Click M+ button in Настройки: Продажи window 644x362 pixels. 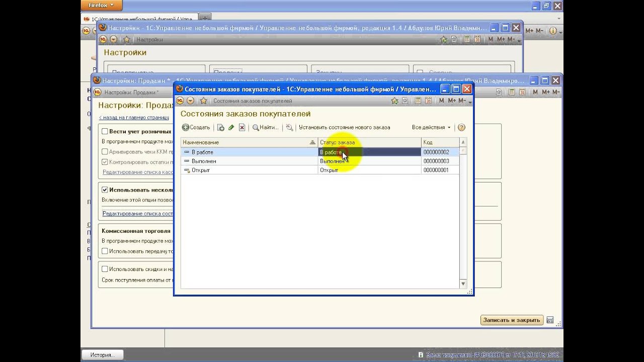[545, 92]
